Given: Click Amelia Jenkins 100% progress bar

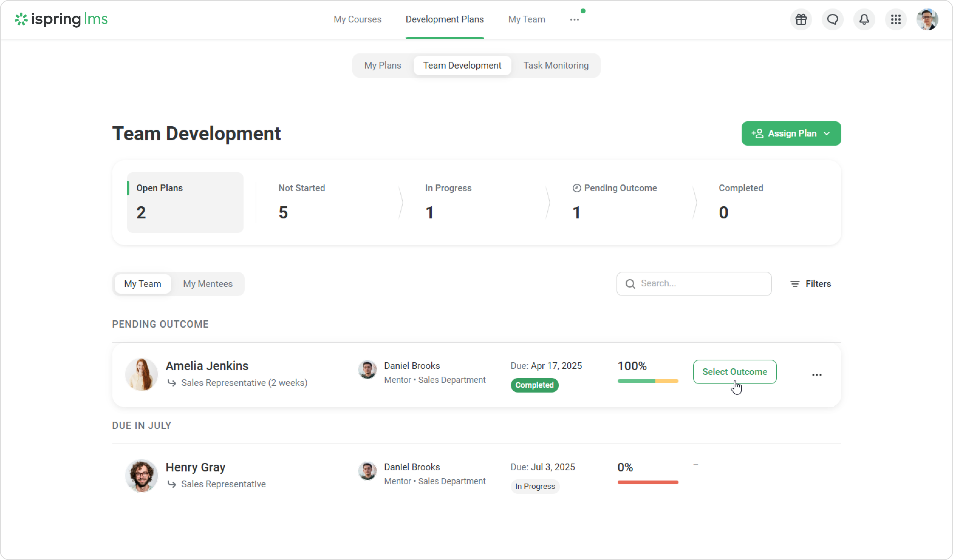Looking at the screenshot, I should tap(647, 381).
